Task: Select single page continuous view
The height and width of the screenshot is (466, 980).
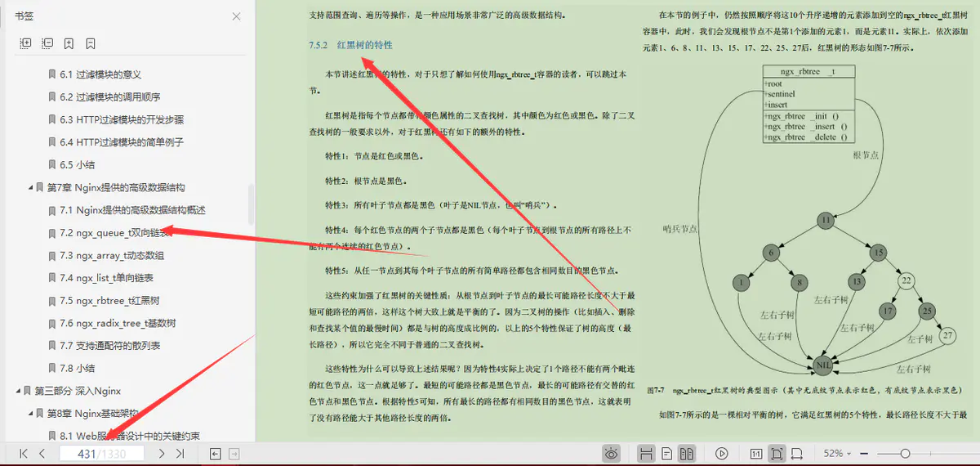Action: point(645,453)
